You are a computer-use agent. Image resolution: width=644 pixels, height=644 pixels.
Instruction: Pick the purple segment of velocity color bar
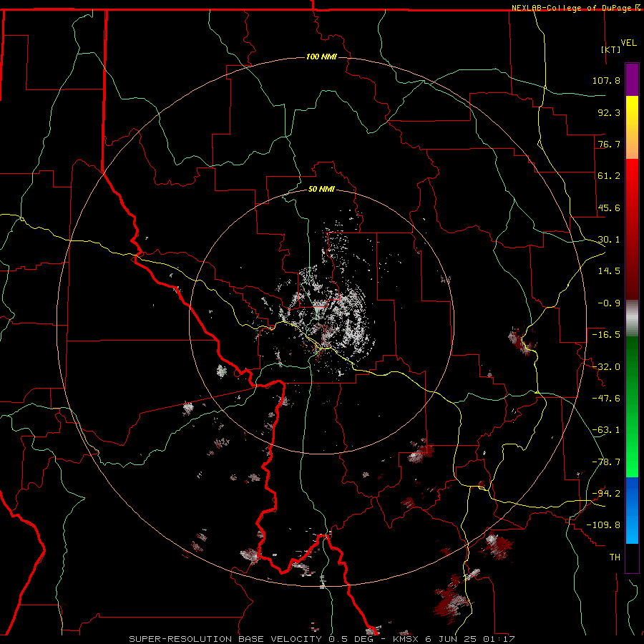click(x=632, y=79)
